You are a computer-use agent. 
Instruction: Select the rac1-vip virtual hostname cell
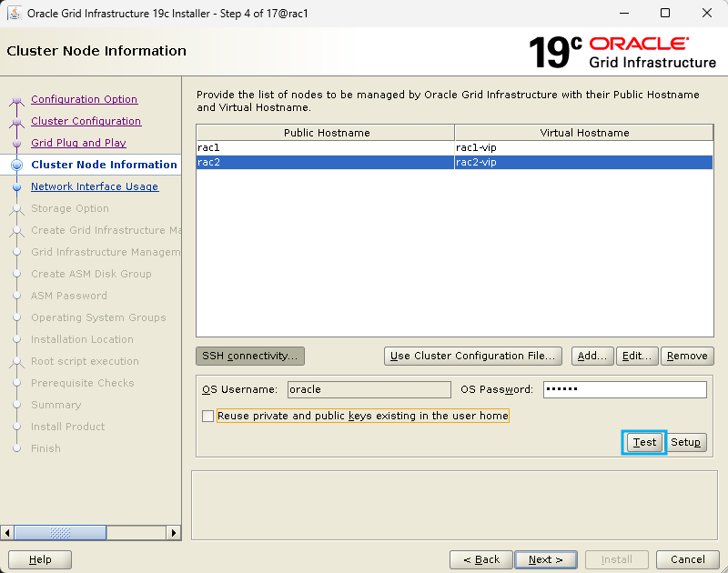tap(583, 147)
